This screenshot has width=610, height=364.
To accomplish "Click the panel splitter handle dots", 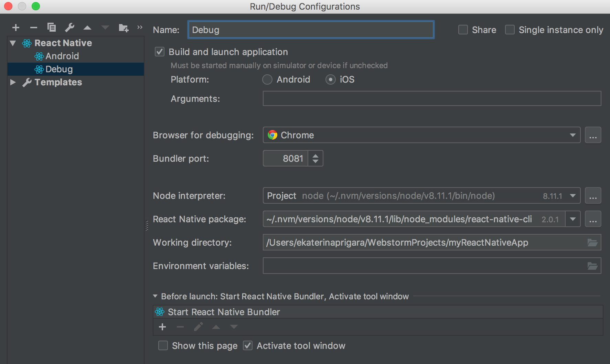I will click(147, 225).
